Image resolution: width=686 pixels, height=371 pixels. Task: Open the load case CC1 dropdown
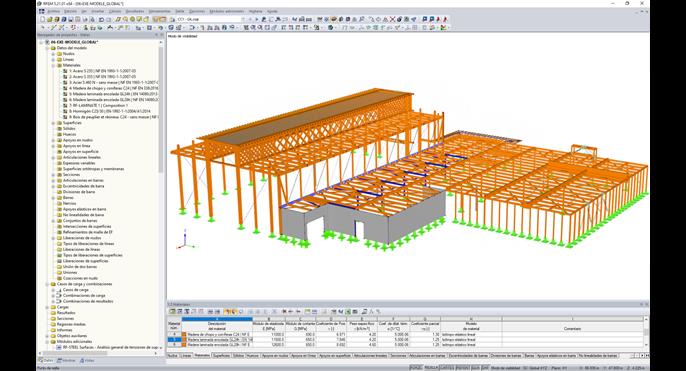[x=243, y=19]
